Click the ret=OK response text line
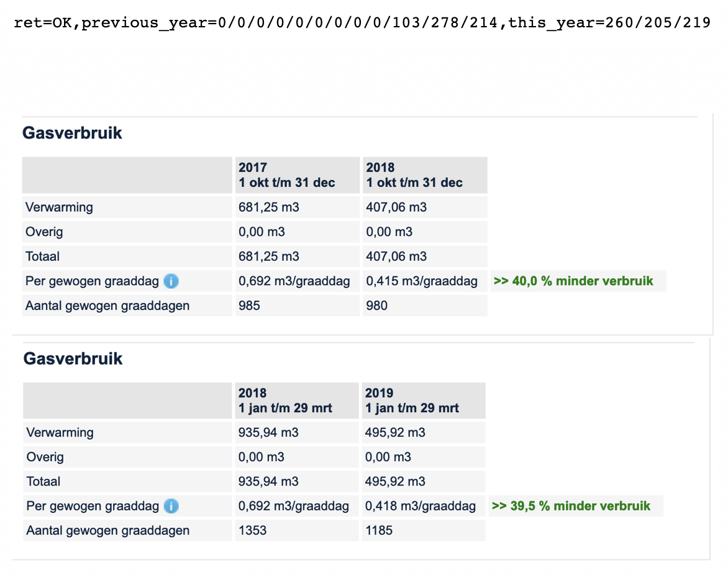The image size is (728, 575). click(362, 24)
